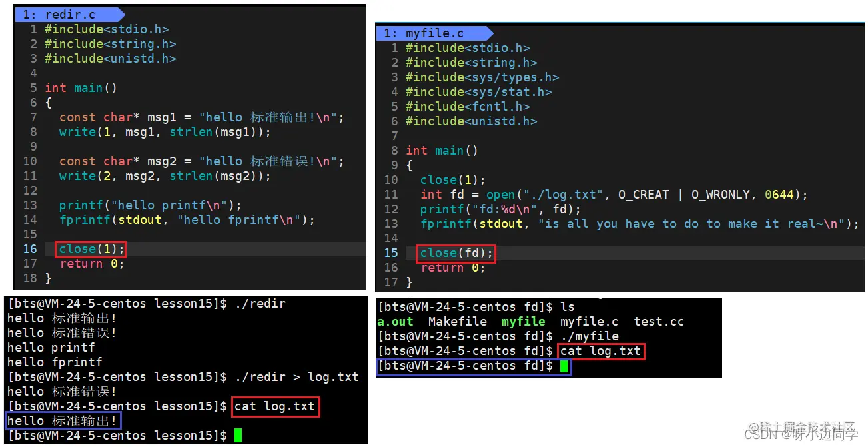Screen dimensions: 868x447
Task: Click "cat log.txt" command in lesson15 terminal
Action: (x=275, y=406)
